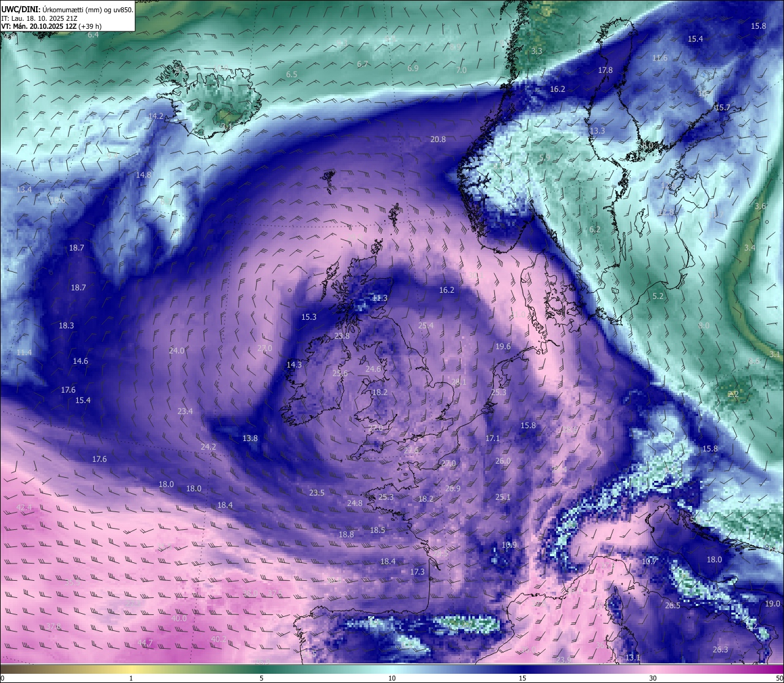The width and height of the screenshot is (784, 683).
Task: Click the 17.8 value over northern Sweden
Action: tap(605, 70)
